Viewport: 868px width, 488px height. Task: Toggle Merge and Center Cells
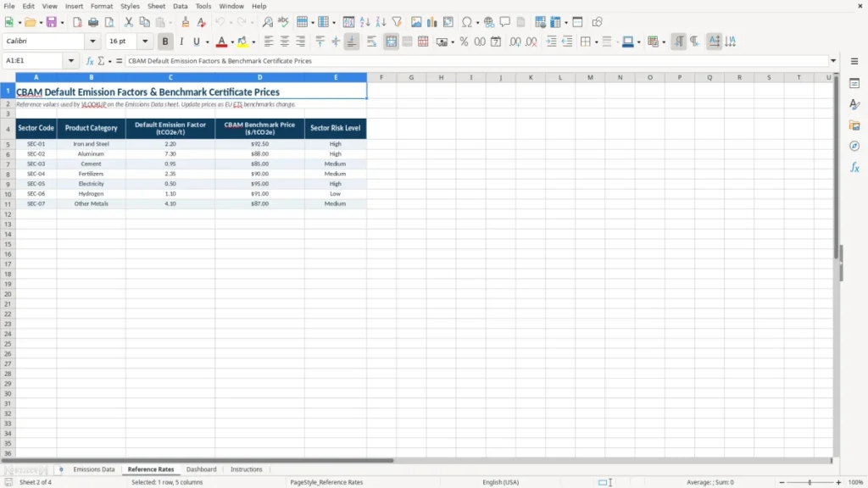[391, 42]
